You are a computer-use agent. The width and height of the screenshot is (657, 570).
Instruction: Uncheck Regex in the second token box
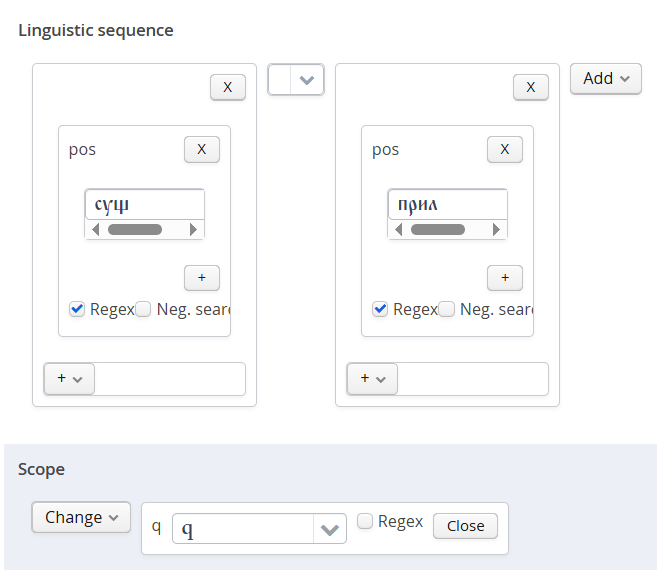[380, 309]
